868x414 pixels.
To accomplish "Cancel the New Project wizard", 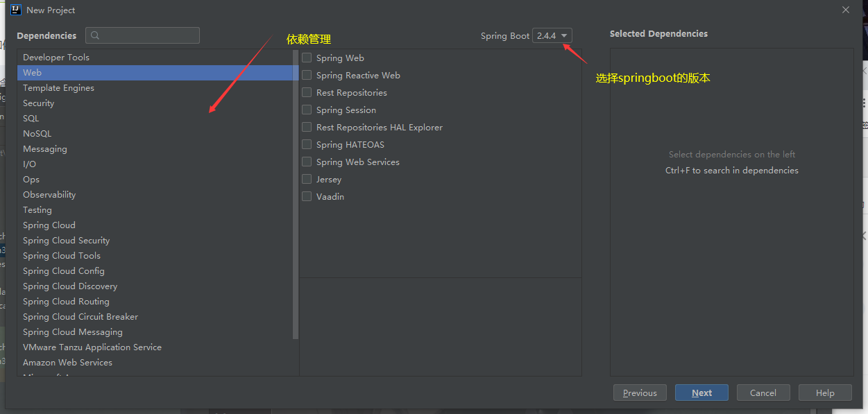I will [763, 393].
